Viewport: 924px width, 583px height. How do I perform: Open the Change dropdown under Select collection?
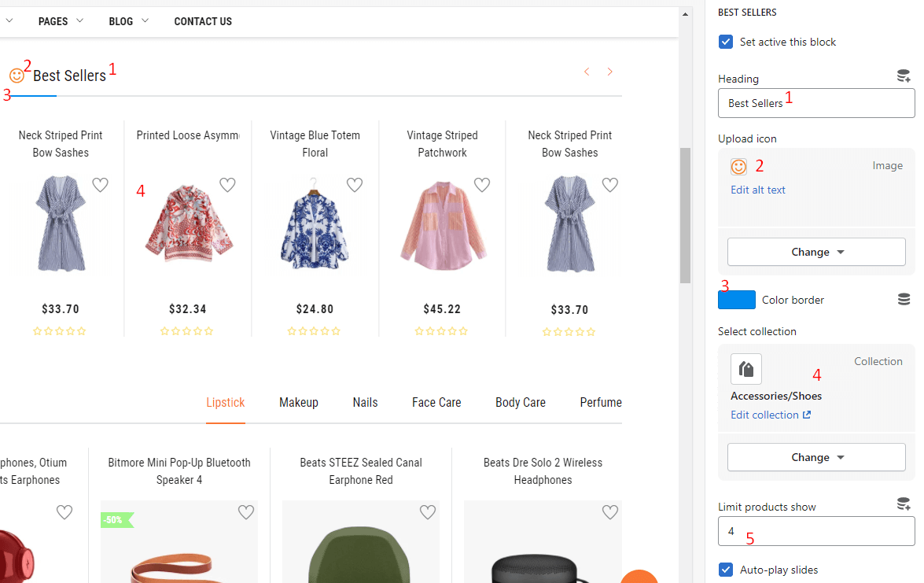click(816, 457)
